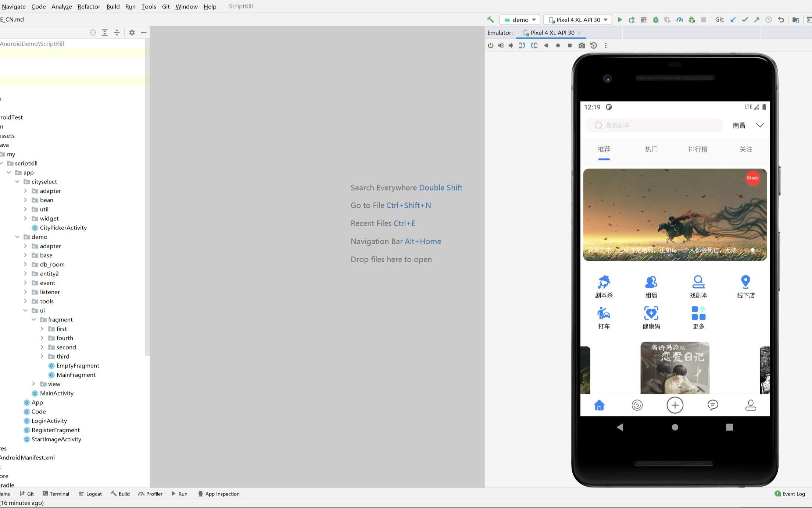Commit changes via the Git checkmark icon
The image size is (812, 508).
(x=745, y=19)
